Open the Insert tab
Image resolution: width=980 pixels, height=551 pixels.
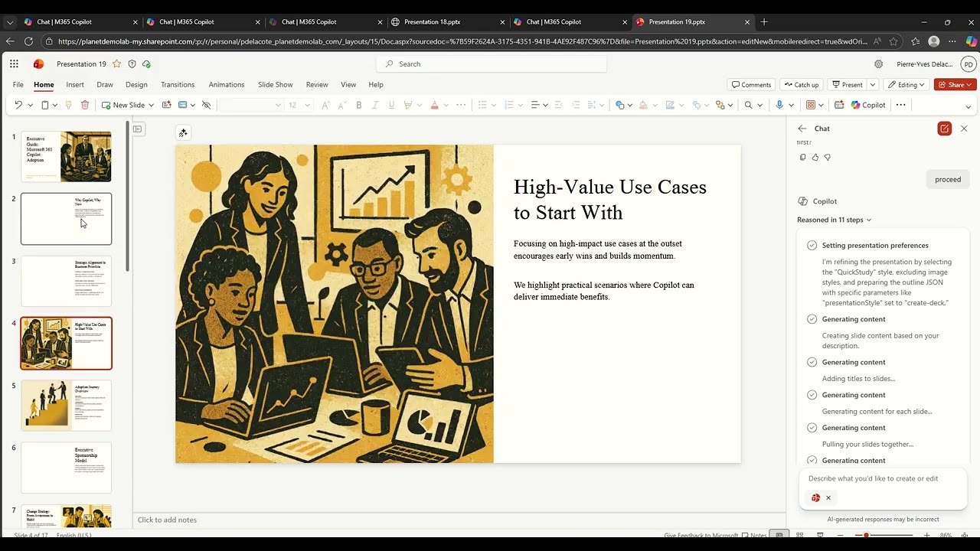(75, 84)
